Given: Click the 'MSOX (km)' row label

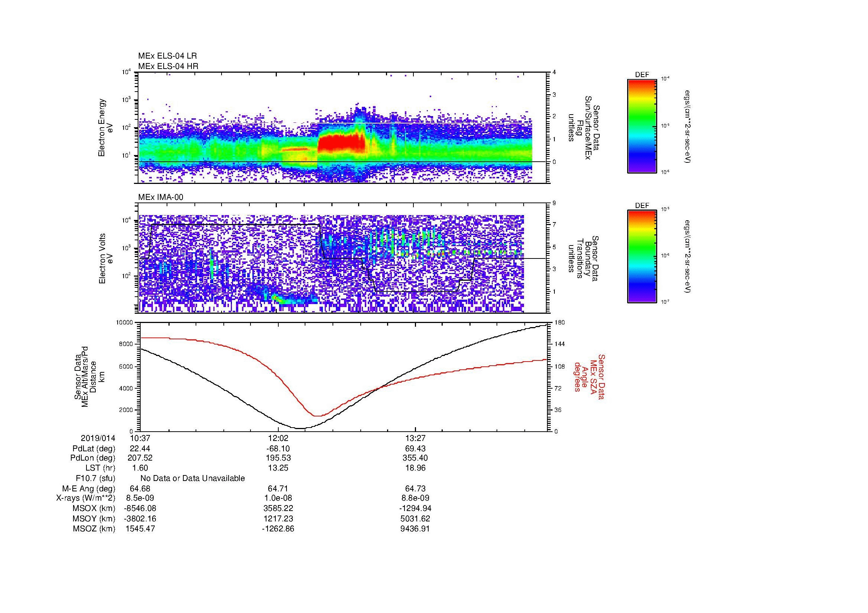Looking at the screenshot, I should pos(94,508).
